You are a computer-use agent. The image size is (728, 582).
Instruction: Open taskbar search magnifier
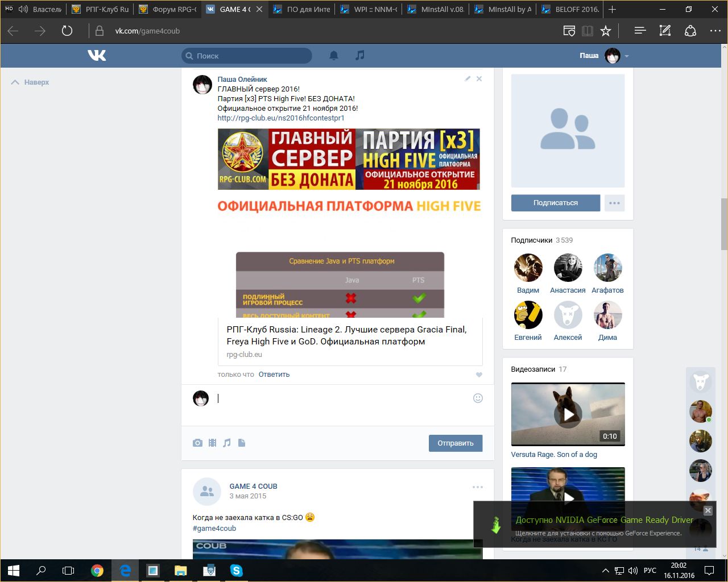[41, 571]
